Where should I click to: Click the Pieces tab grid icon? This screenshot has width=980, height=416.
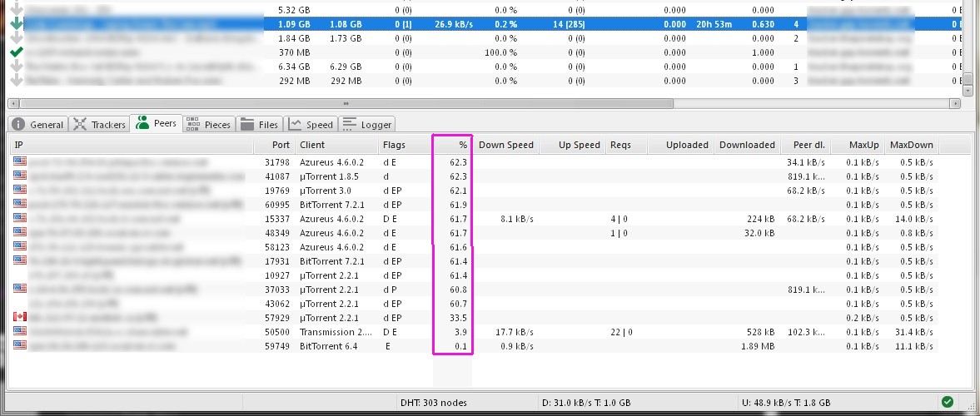coord(193,124)
